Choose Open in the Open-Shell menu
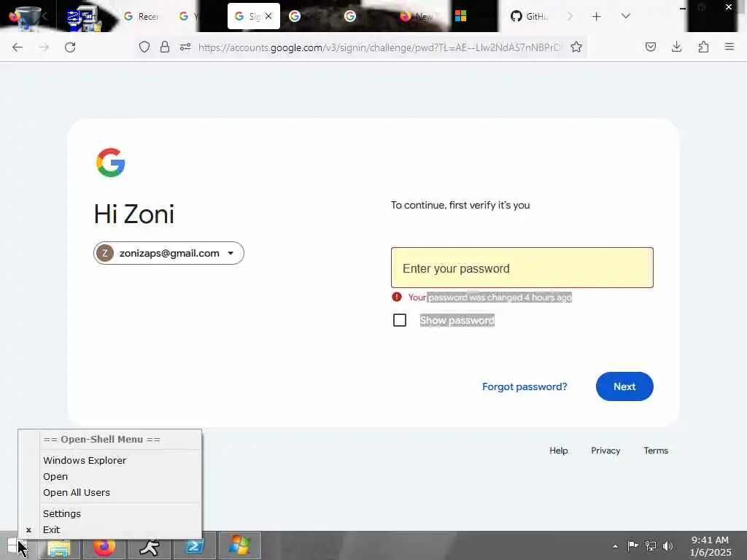 (x=55, y=477)
